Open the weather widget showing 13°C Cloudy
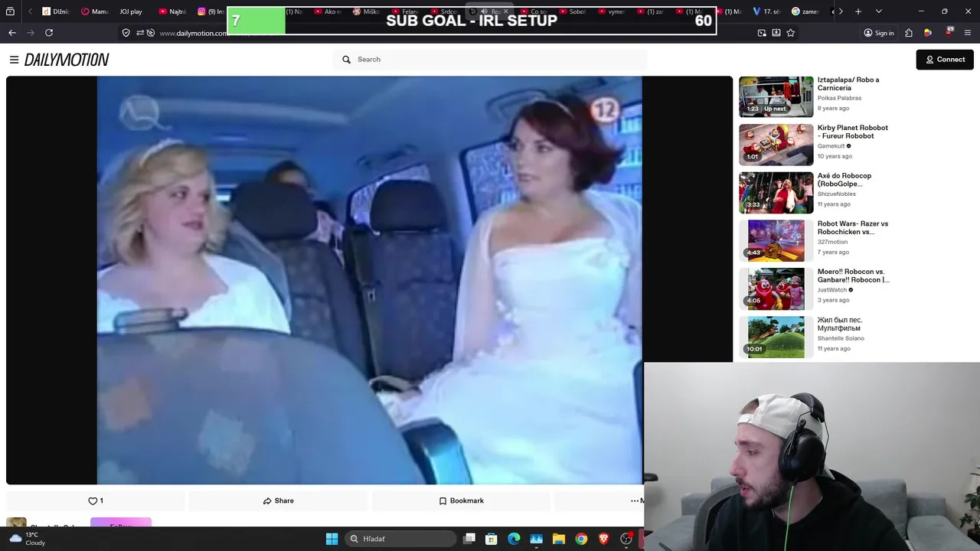 [x=27, y=539]
